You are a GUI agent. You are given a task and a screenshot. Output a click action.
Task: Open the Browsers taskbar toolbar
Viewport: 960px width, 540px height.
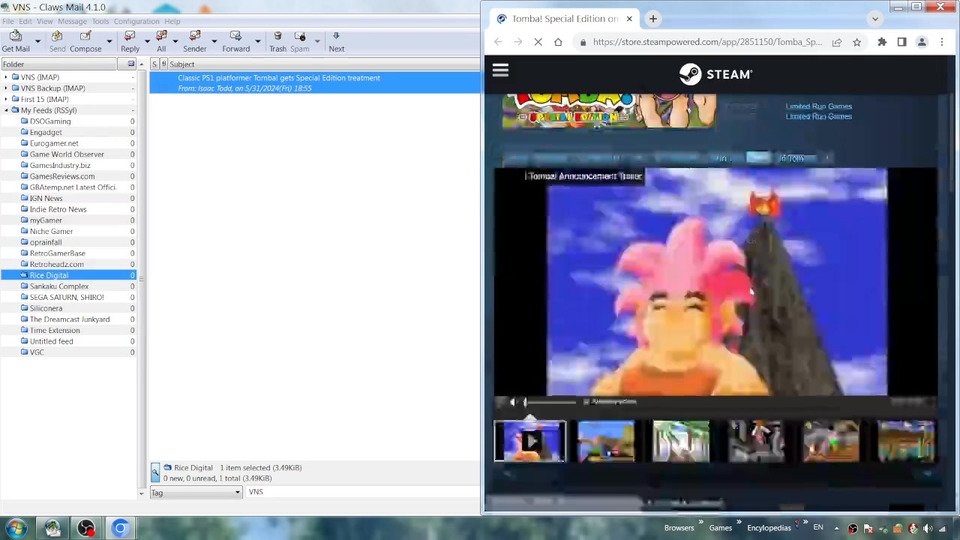pos(679,528)
